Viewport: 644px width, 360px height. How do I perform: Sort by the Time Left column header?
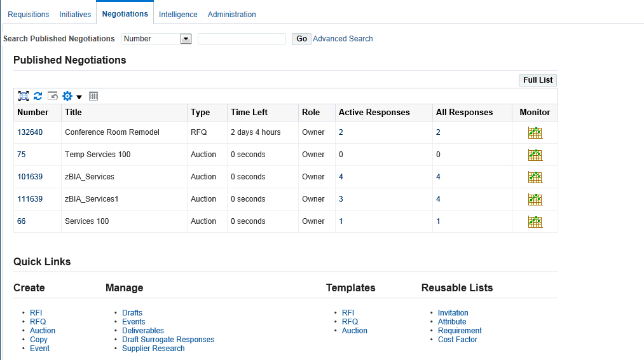pos(249,113)
